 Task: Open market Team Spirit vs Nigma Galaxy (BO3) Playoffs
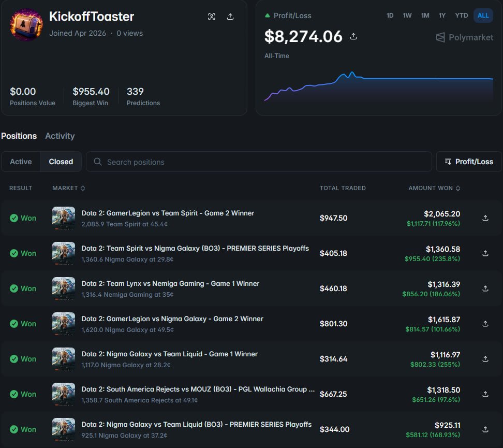[x=195, y=248]
